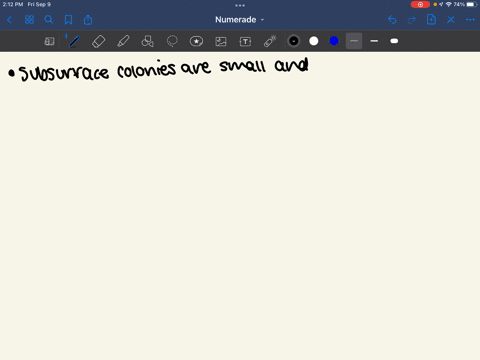
Task: Add a new page
Action: (x=431, y=20)
